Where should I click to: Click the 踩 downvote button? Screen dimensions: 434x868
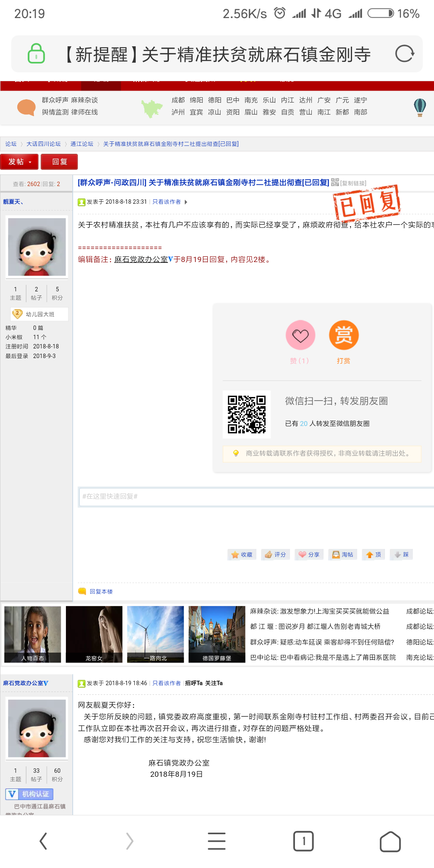click(401, 555)
